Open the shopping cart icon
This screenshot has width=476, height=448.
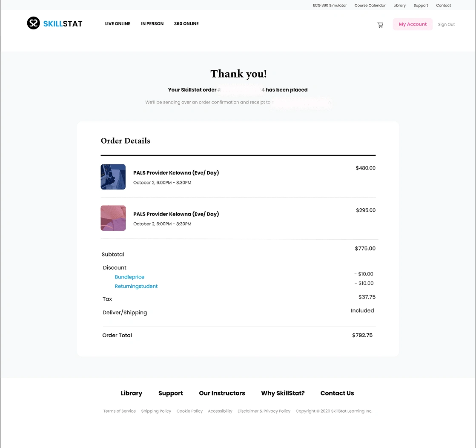point(380,25)
